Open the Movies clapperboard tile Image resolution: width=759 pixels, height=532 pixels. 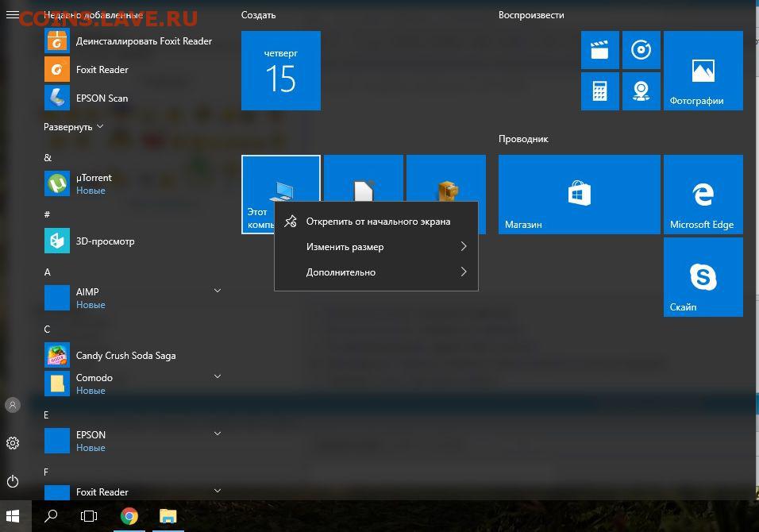coord(599,50)
